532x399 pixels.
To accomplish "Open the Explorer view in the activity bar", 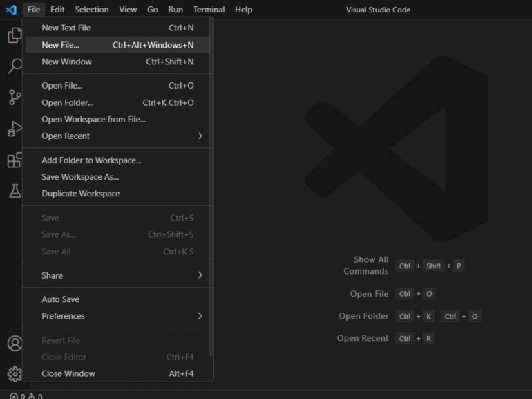I will [x=15, y=35].
